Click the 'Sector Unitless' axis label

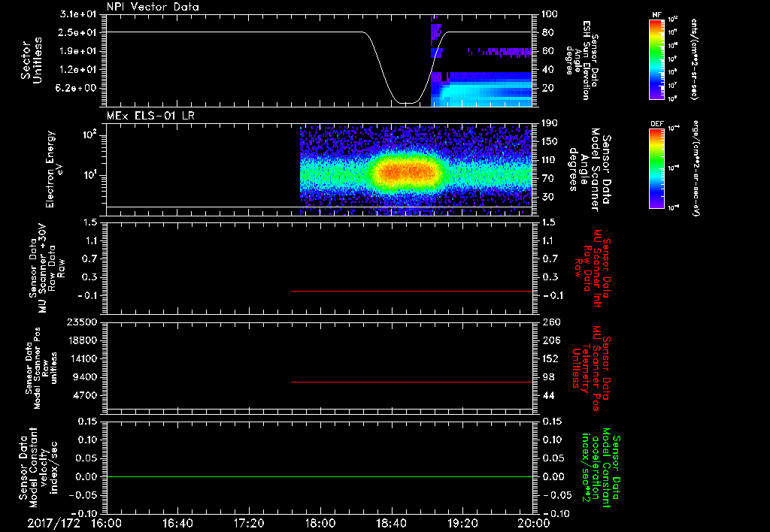[x=32, y=60]
